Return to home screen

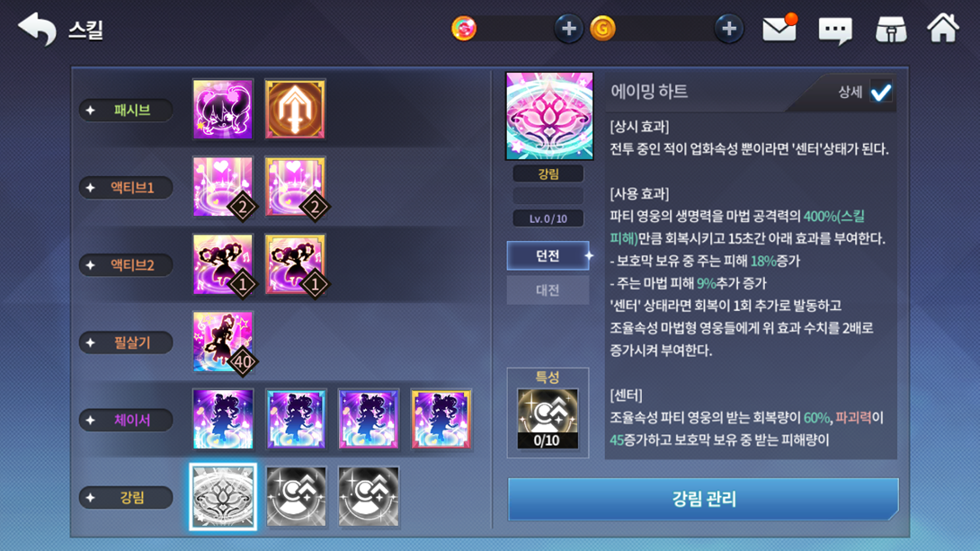(x=942, y=28)
